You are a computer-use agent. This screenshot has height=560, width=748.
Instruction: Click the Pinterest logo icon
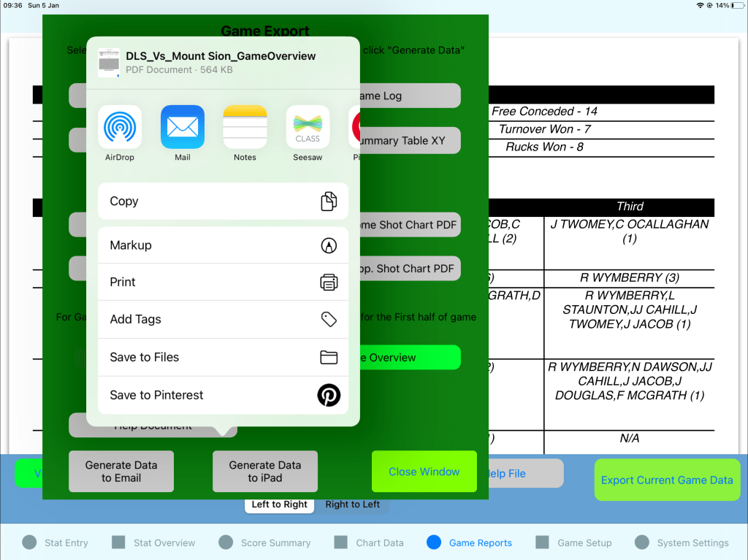pyautogui.click(x=329, y=395)
